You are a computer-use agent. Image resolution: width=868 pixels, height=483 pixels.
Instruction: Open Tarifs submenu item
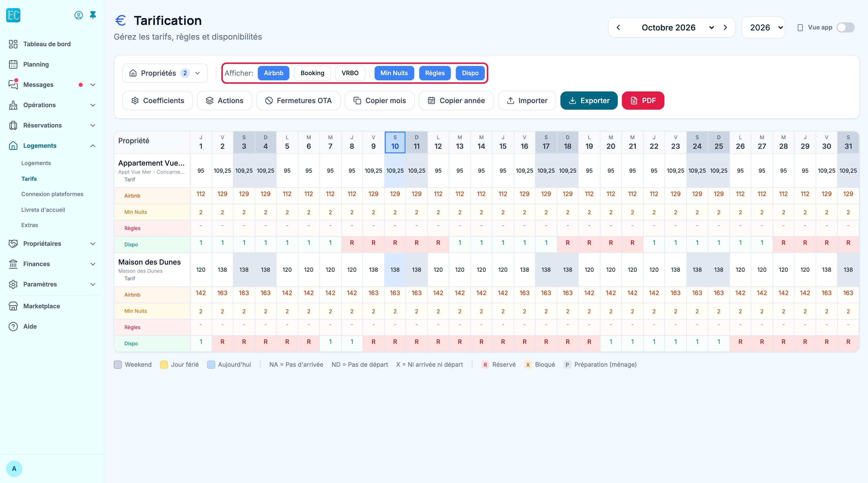pyautogui.click(x=29, y=179)
